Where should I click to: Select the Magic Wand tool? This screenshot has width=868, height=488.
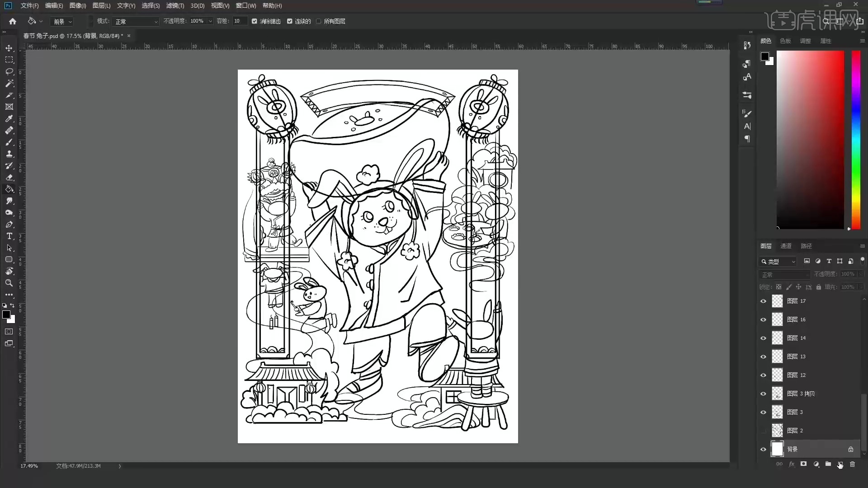tap(9, 83)
